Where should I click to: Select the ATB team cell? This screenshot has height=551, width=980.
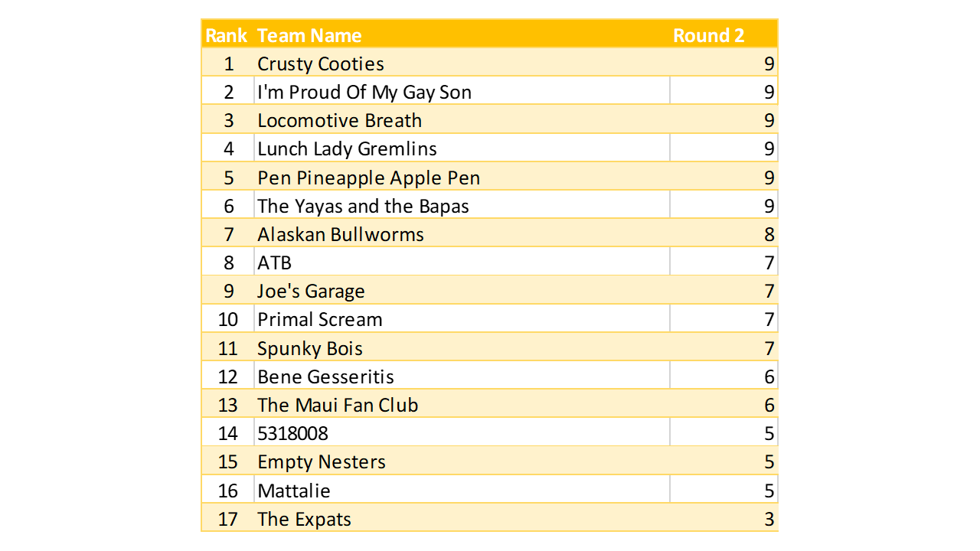275,262
